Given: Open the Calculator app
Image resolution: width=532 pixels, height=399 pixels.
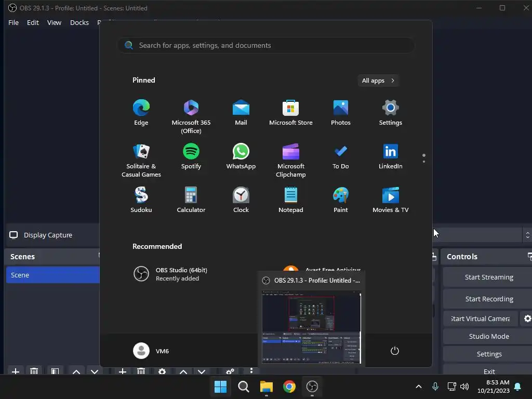Looking at the screenshot, I should (191, 200).
